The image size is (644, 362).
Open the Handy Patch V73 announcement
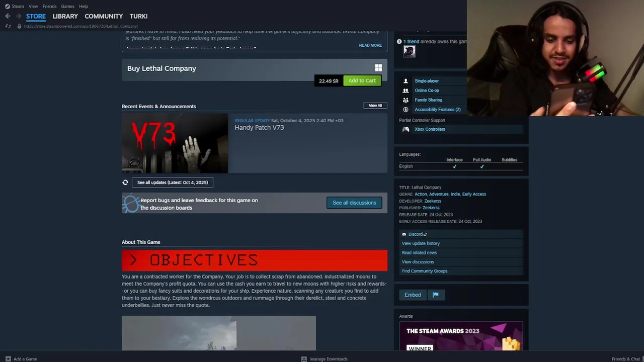coord(259,128)
